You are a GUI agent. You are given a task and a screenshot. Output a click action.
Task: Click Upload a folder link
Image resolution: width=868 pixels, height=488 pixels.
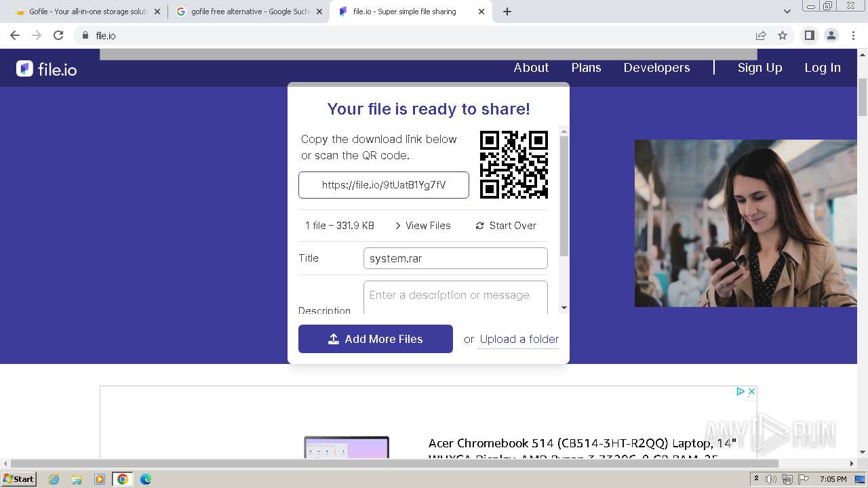coord(519,339)
